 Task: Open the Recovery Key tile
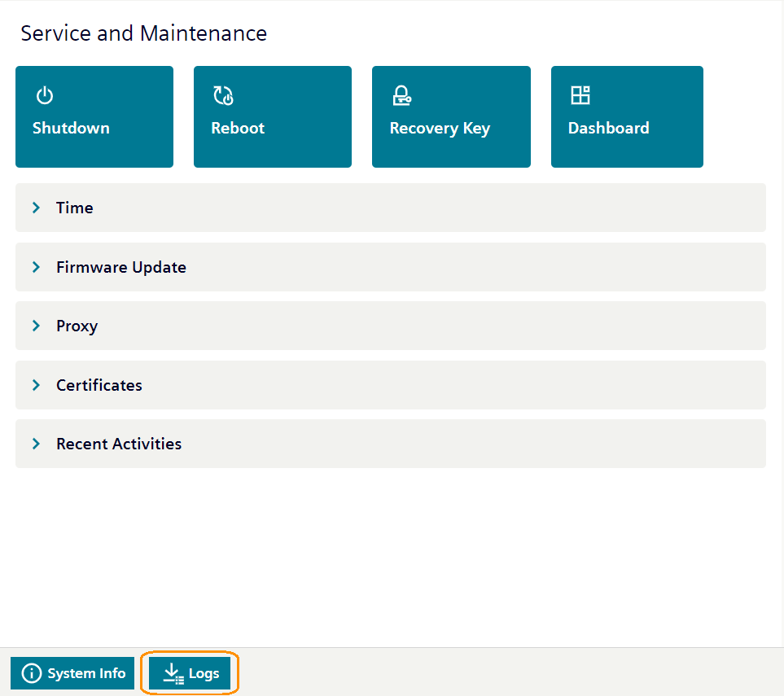[x=451, y=116]
